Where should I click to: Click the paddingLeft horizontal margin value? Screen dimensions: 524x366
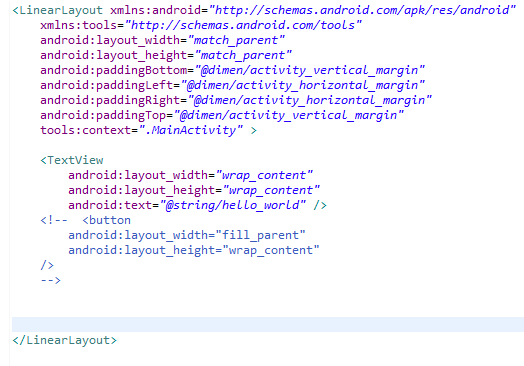pyautogui.click(x=303, y=86)
